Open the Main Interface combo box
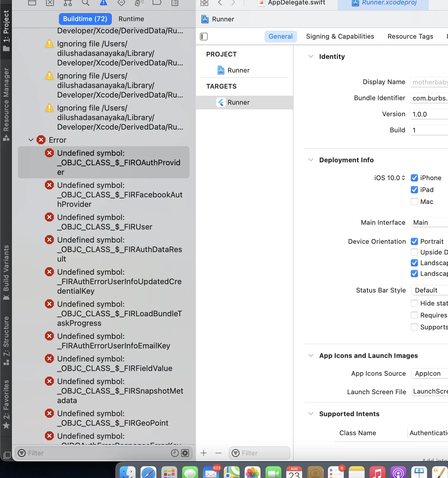This screenshot has width=448, height=478. click(x=430, y=222)
